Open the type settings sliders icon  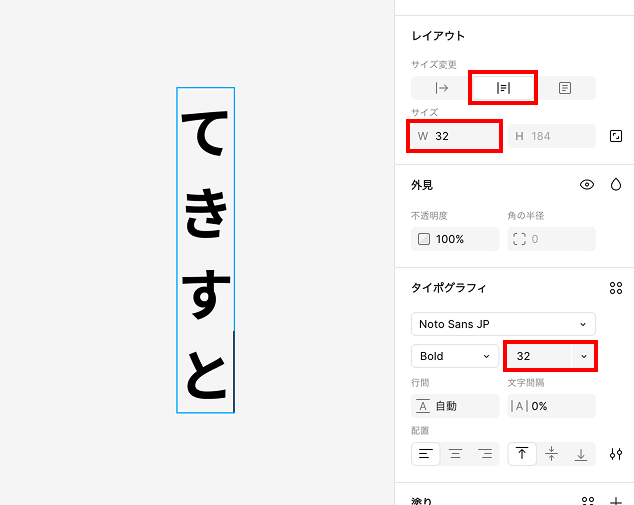click(x=616, y=454)
